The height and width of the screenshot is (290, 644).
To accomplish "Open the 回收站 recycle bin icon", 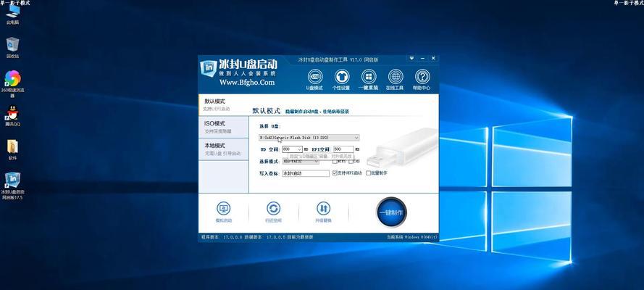I will (13, 48).
